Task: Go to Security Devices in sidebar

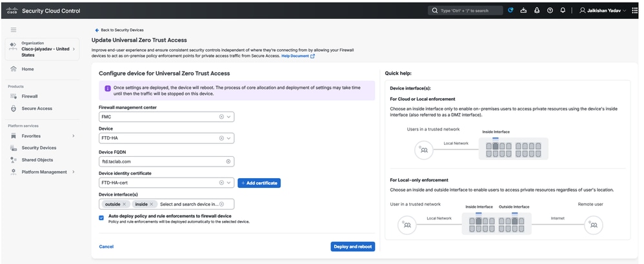Action: coord(39,148)
